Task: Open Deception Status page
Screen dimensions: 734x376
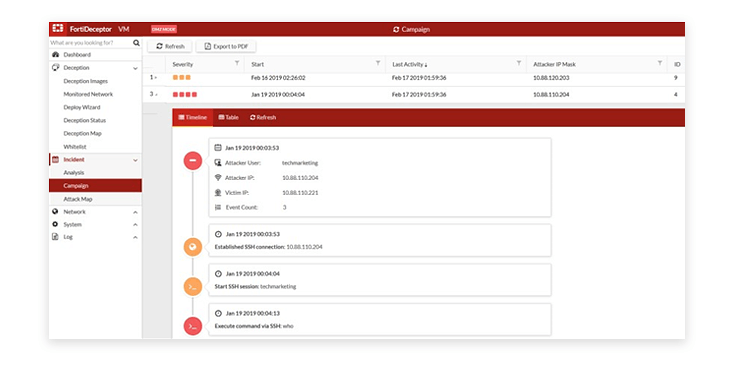Action: [85, 120]
